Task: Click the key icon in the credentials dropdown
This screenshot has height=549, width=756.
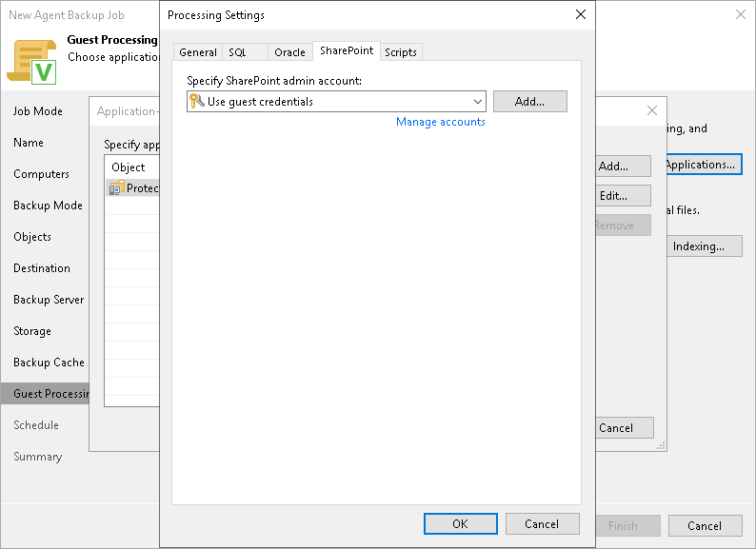Action: (197, 101)
